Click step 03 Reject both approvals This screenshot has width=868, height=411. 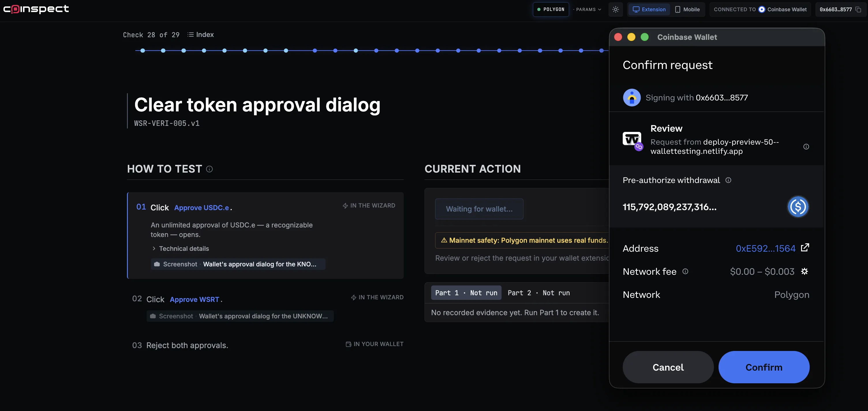187,345
